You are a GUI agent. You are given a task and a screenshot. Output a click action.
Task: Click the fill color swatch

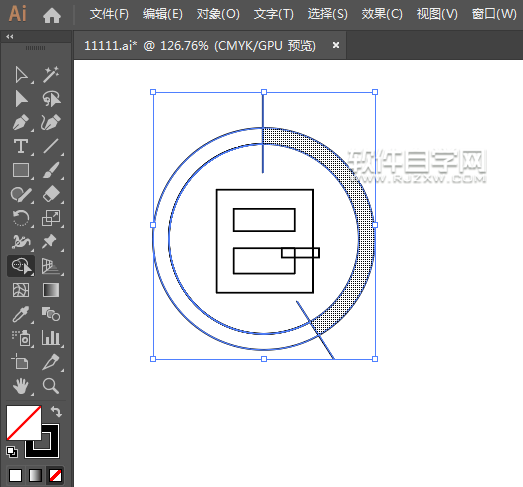pyautogui.click(x=24, y=423)
